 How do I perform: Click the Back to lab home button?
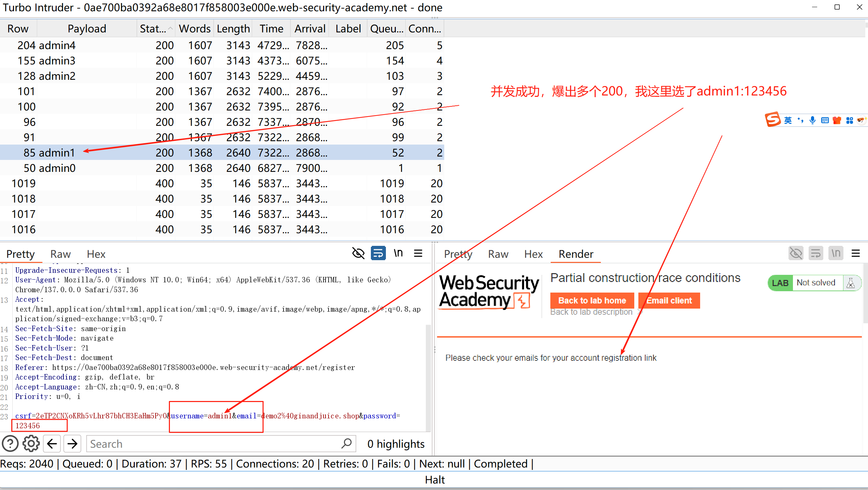point(592,300)
